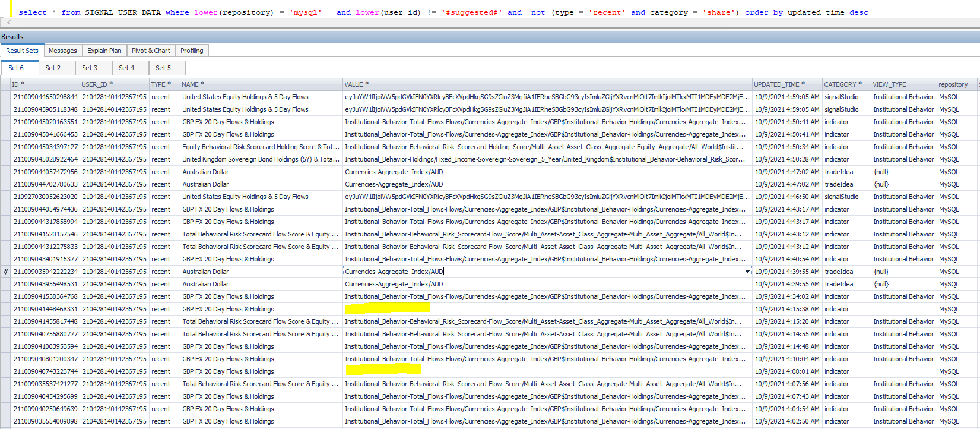Sort by the repository column header
The width and height of the screenshot is (980, 429).
click(957, 84)
